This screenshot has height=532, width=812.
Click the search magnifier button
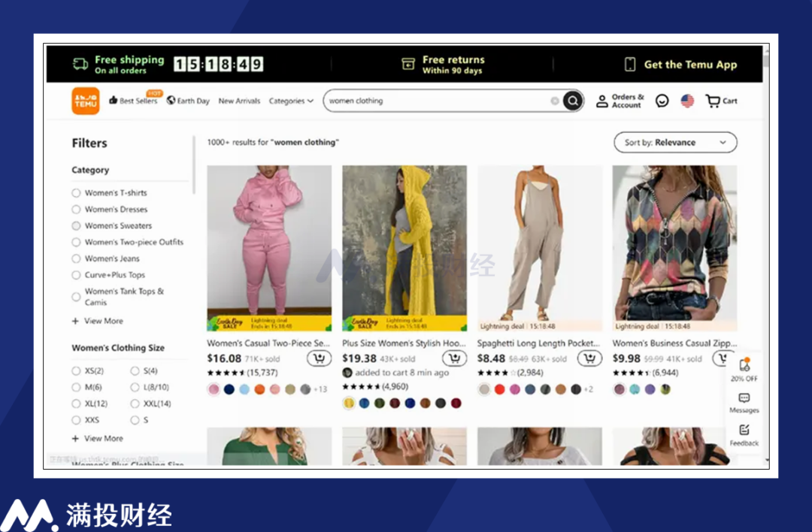572,101
